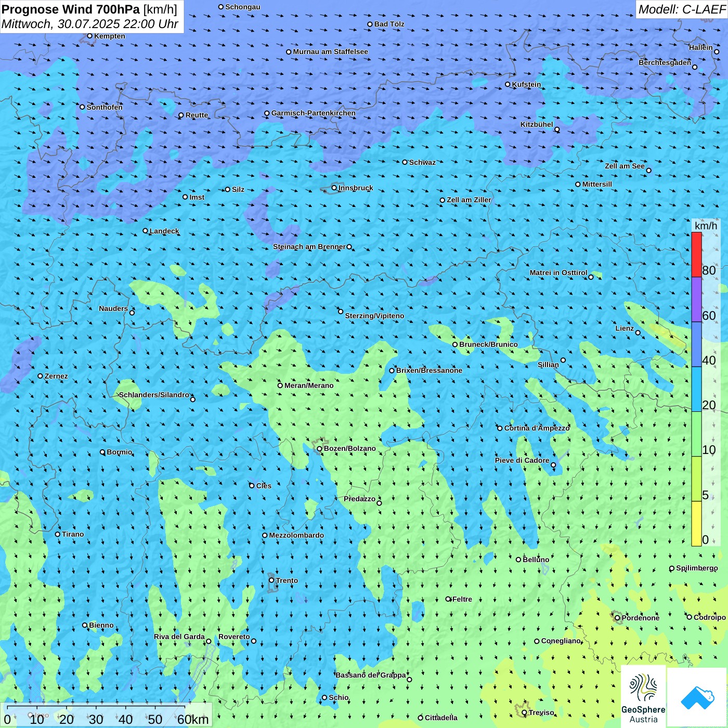Click the 'Schwaz' label
Screen dimensions: 728x728
(422, 162)
